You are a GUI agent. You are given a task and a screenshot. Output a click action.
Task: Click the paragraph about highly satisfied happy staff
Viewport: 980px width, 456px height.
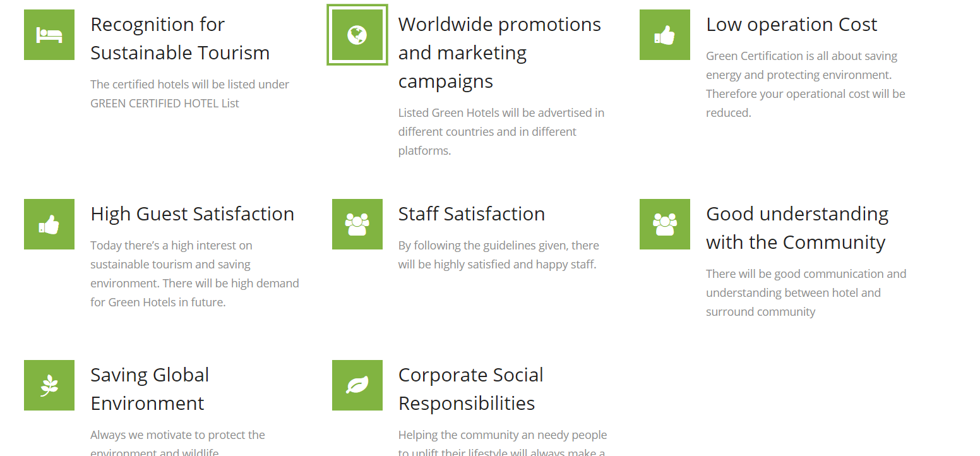point(498,255)
